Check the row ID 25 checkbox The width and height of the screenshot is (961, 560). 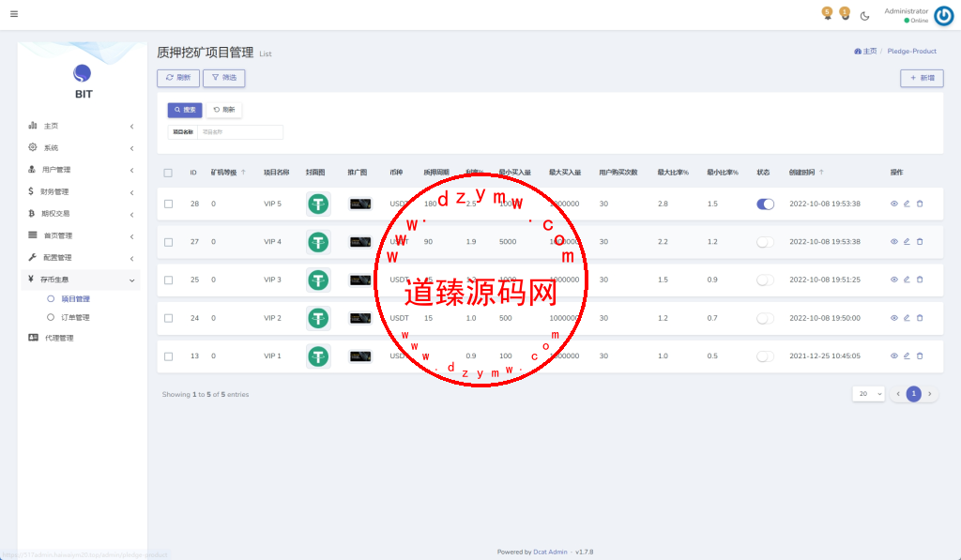point(169,280)
